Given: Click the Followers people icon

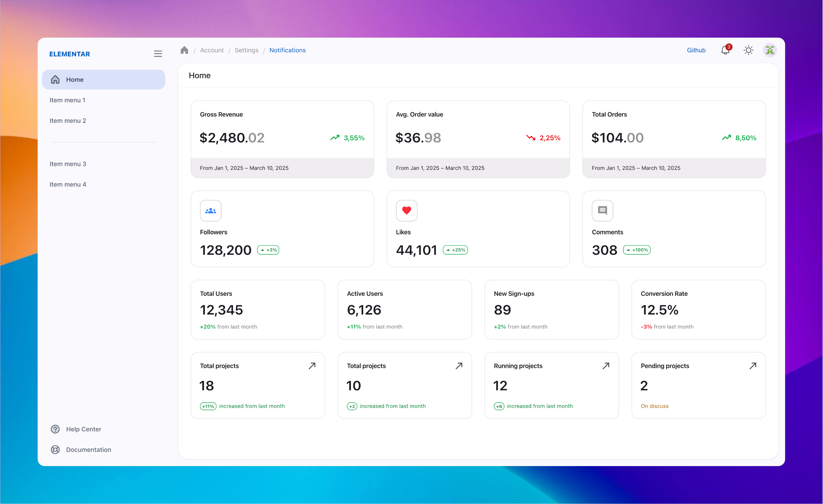Looking at the screenshot, I should (x=210, y=211).
